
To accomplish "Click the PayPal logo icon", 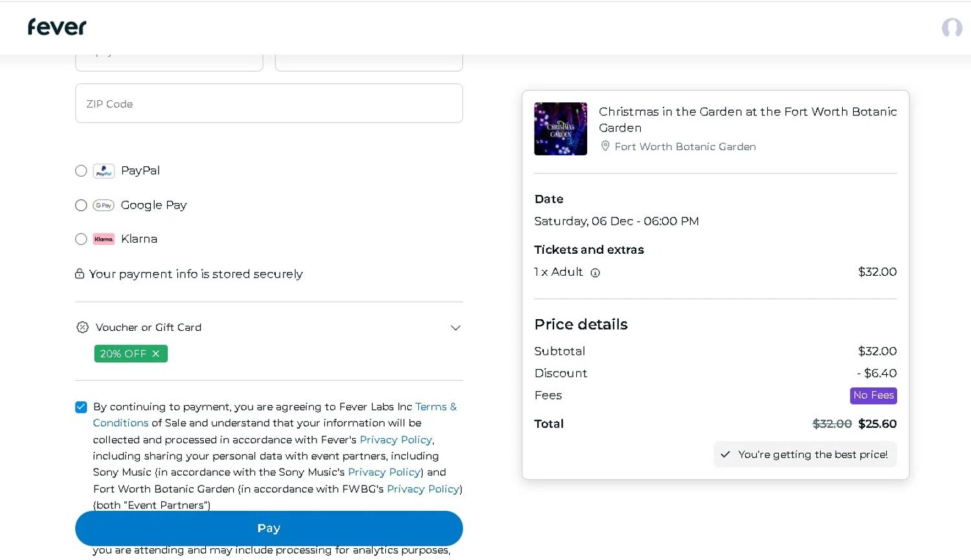I will click(104, 171).
